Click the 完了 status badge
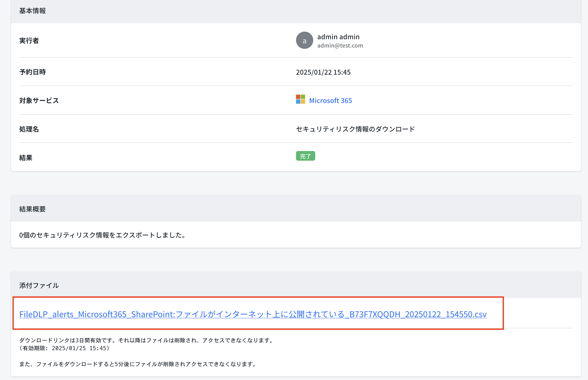588x380 pixels. [x=305, y=156]
